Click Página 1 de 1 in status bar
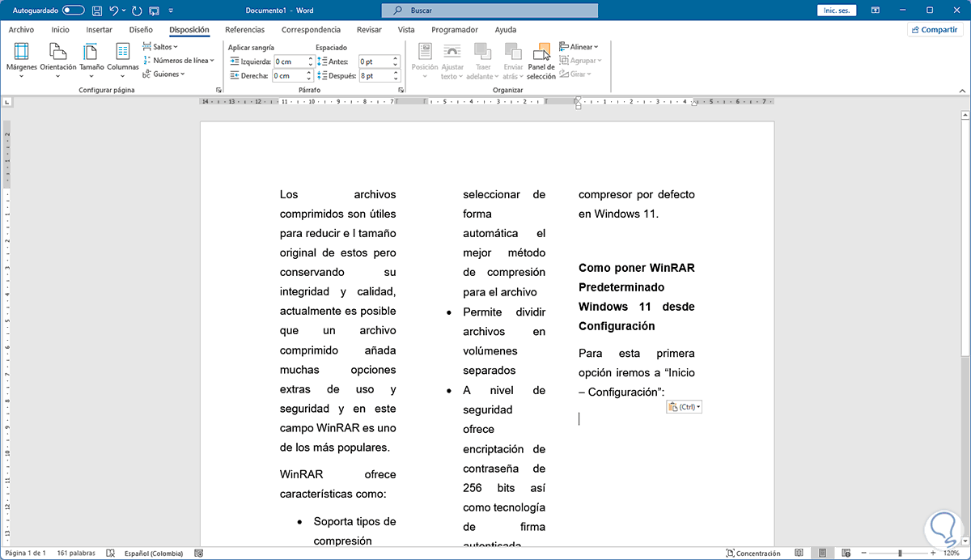This screenshot has width=971, height=560. (25, 554)
